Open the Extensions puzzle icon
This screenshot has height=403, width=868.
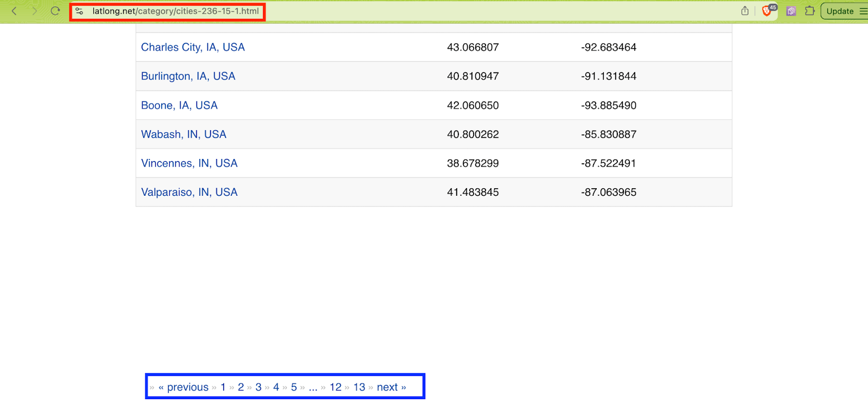[x=809, y=11]
